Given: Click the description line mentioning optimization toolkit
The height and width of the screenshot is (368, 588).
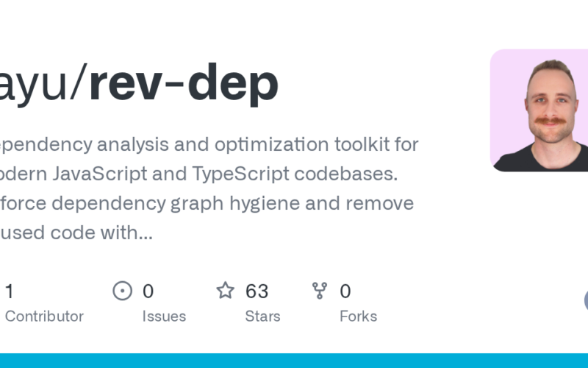Looking at the screenshot, I should [209, 143].
